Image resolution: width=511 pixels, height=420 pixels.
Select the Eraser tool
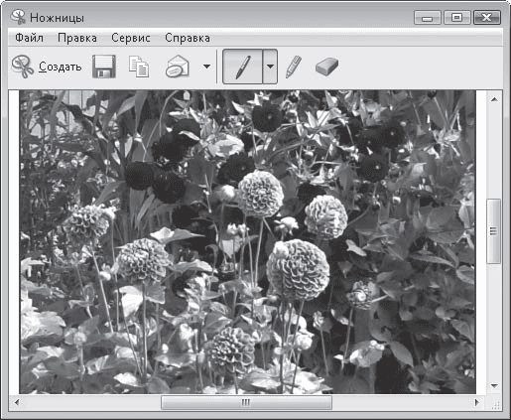327,67
